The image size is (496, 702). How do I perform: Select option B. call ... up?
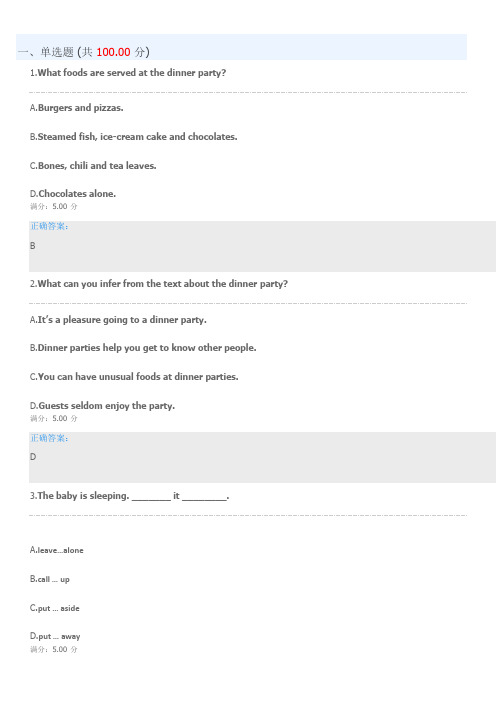(50, 579)
